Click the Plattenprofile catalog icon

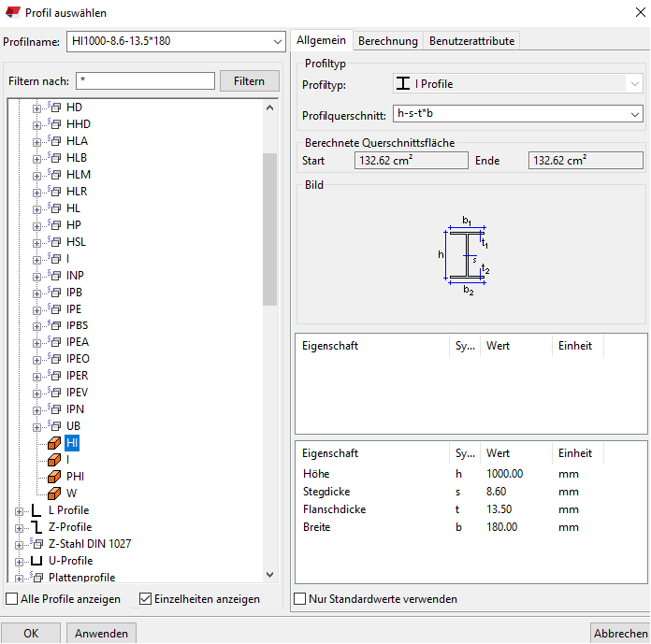click(x=36, y=577)
